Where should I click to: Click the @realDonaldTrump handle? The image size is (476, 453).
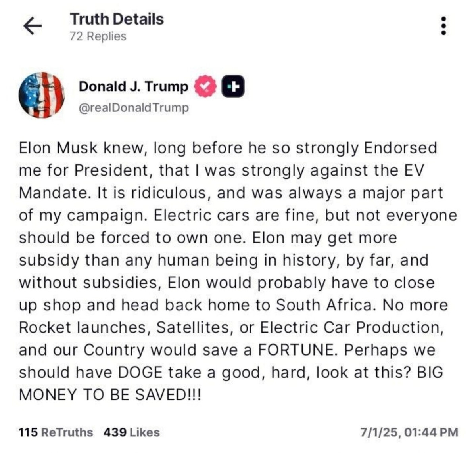tap(134, 108)
